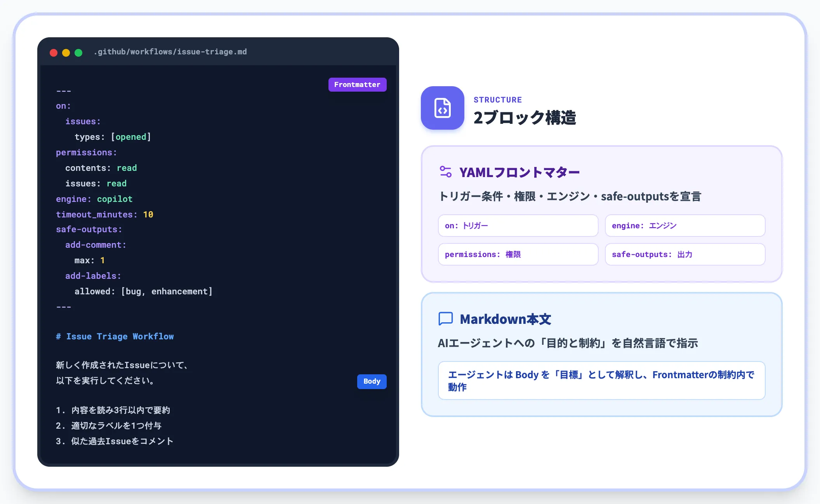Viewport: 820px width, 504px height.
Task: Click the 'allowed: [bug, enhancement]' line
Action: (143, 292)
